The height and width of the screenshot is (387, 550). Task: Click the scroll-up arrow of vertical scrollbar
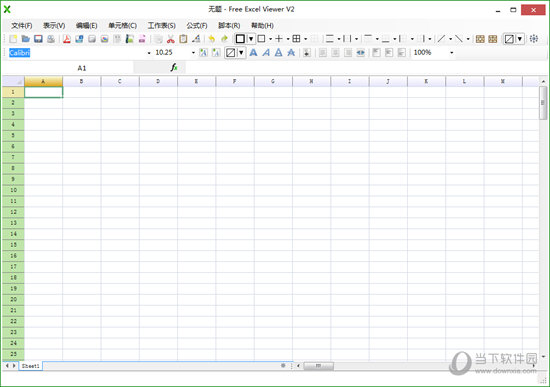click(x=543, y=81)
